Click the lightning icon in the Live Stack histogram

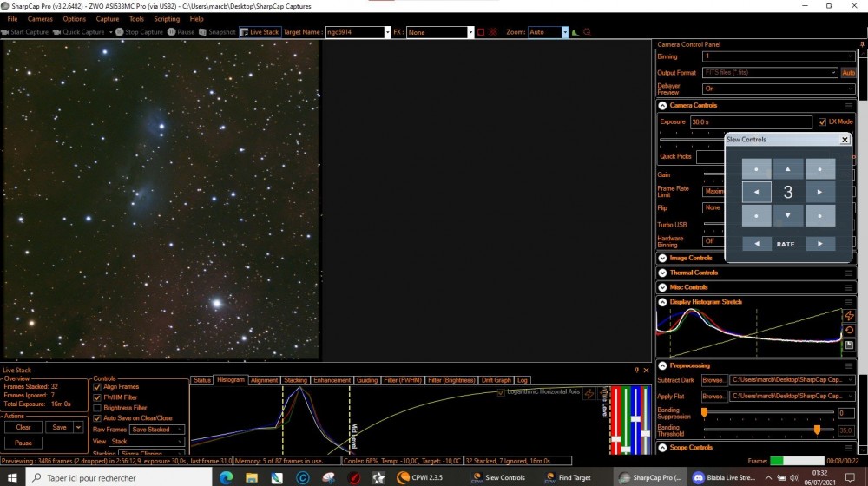[x=589, y=393]
